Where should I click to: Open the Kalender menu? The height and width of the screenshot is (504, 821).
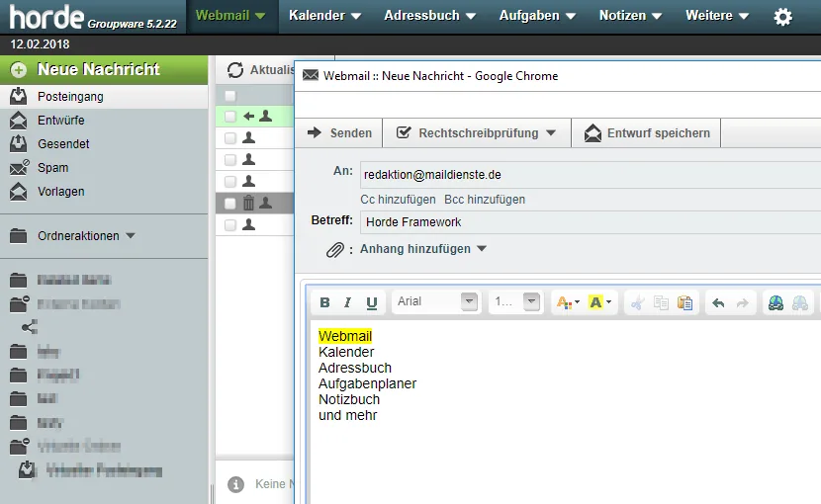pyautogui.click(x=324, y=16)
